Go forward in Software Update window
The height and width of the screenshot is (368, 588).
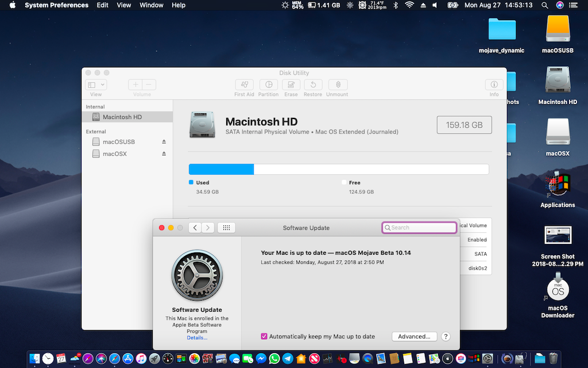coord(208,228)
